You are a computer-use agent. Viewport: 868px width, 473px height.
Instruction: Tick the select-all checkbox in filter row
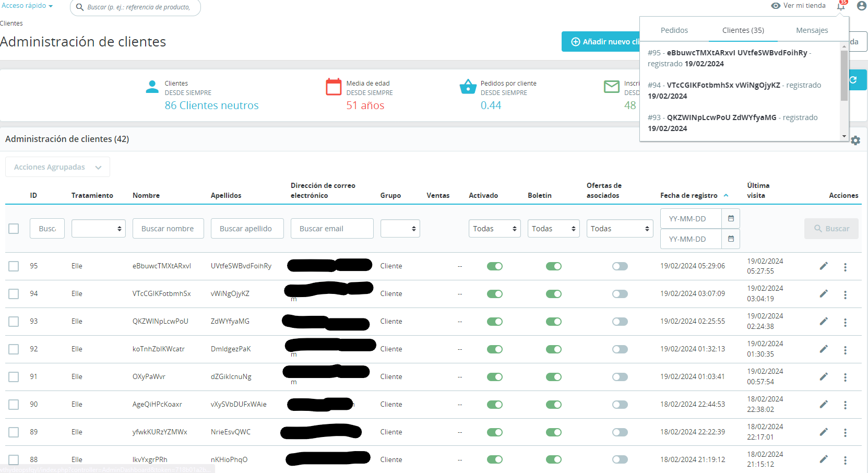[14, 229]
